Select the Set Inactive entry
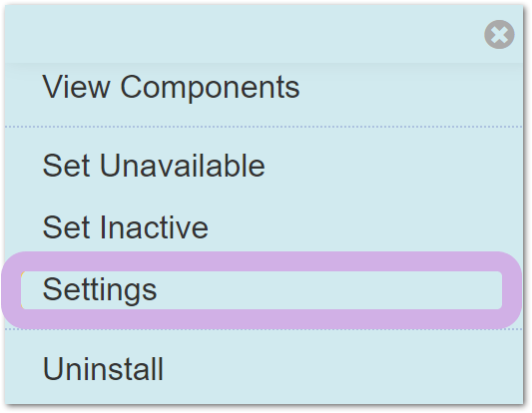Viewport: 532px width, 413px height. pos(125,227)
